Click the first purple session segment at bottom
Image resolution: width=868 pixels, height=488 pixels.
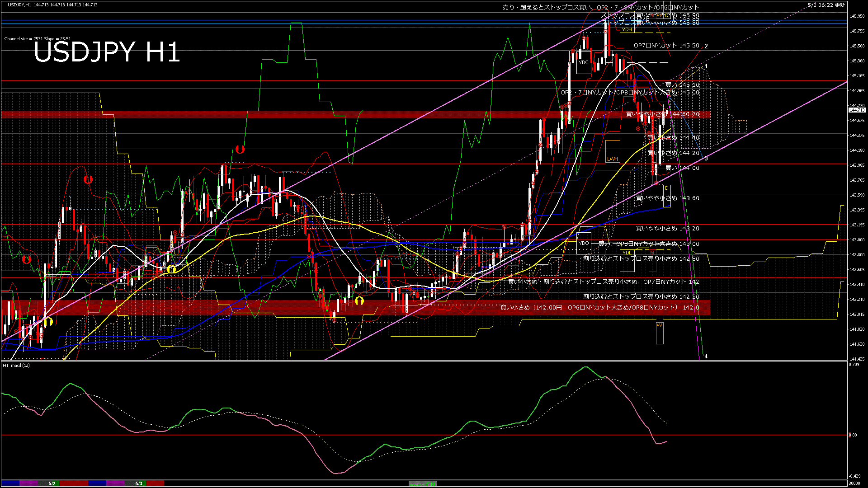point(28,483)
